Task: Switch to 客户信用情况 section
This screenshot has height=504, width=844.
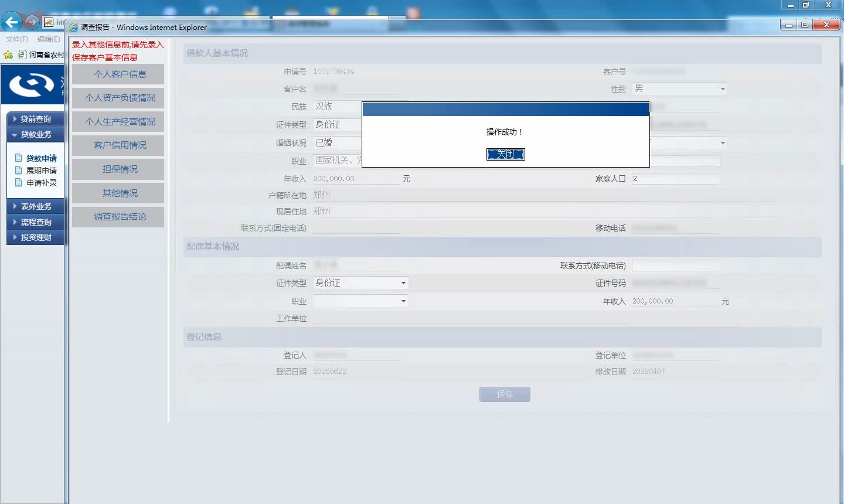Action: pyautogui.click(x=118, y=145)
